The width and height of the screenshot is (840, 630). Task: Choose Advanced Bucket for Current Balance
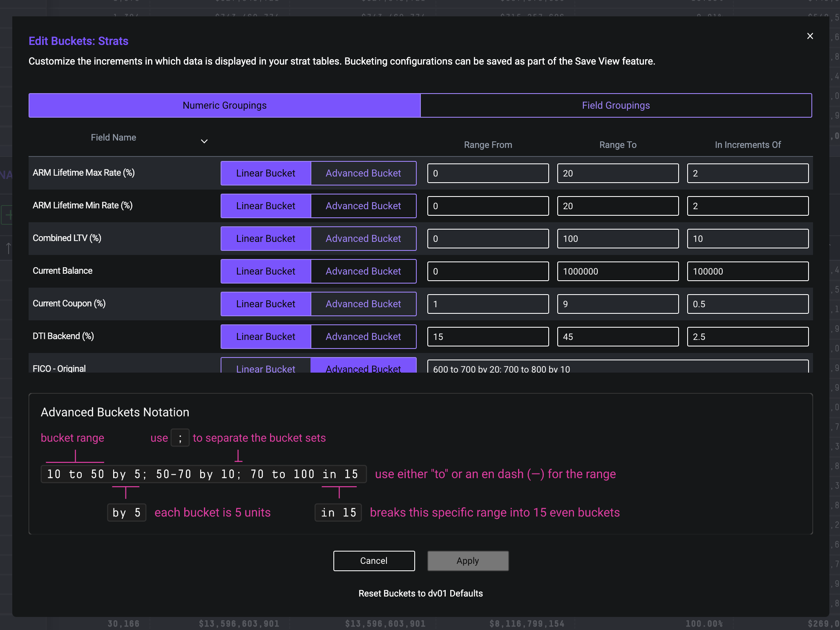tap(363, 271)
